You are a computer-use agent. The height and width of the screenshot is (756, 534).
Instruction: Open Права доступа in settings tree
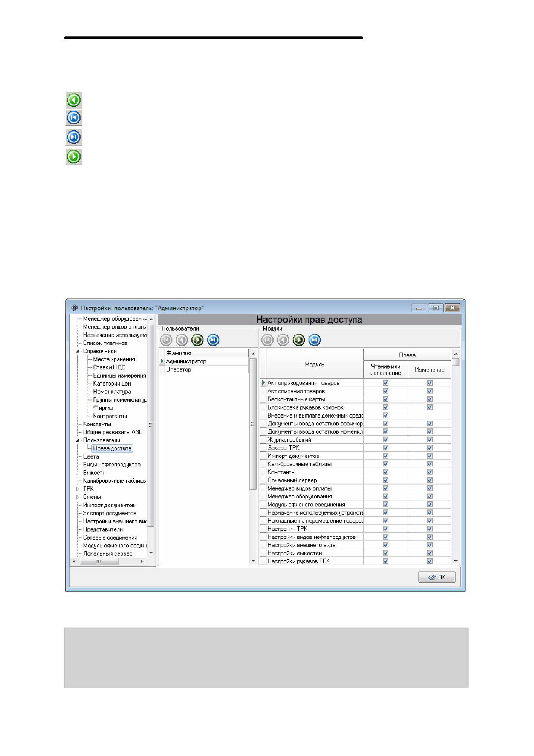point(112,448)
